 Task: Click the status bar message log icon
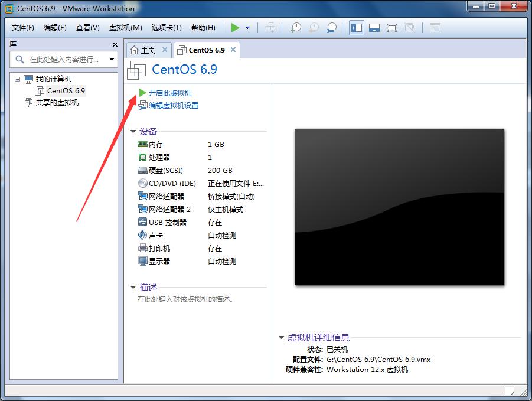510,391
